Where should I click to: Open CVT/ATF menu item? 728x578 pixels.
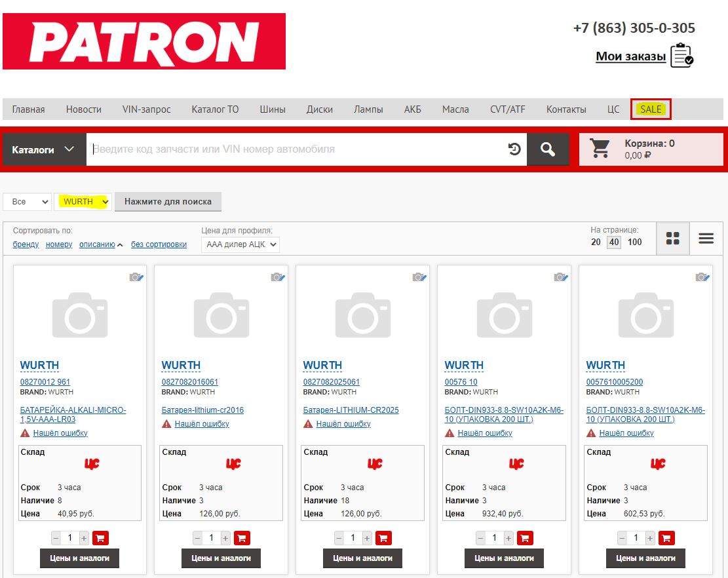pos(507,109)
